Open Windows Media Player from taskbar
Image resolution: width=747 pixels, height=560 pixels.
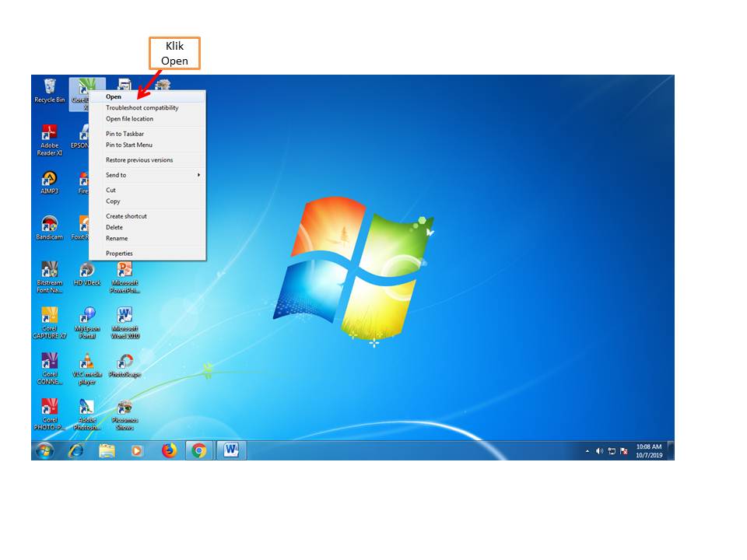click(137, 450)
